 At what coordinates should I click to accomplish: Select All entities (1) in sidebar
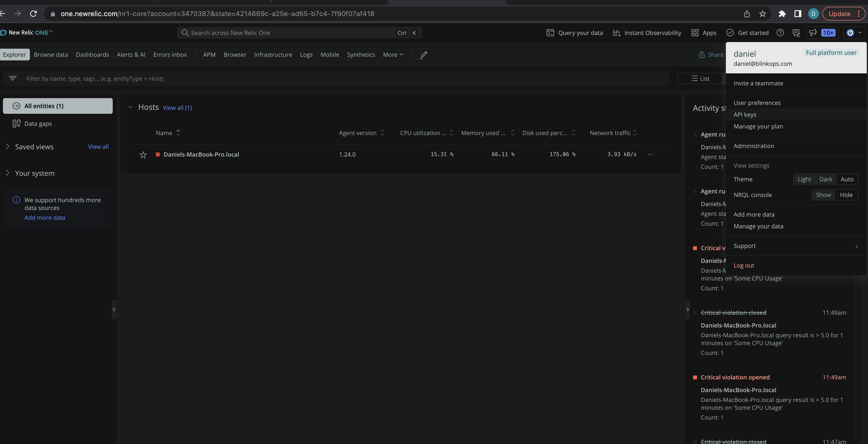pyautogui.click(x=58, y=106)
